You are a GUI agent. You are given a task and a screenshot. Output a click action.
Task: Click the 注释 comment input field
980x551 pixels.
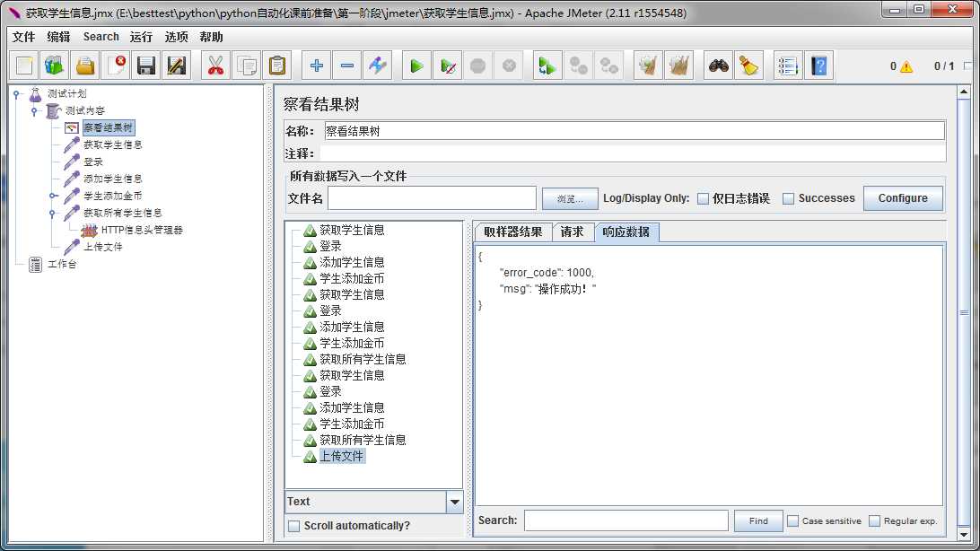[633, 153]
